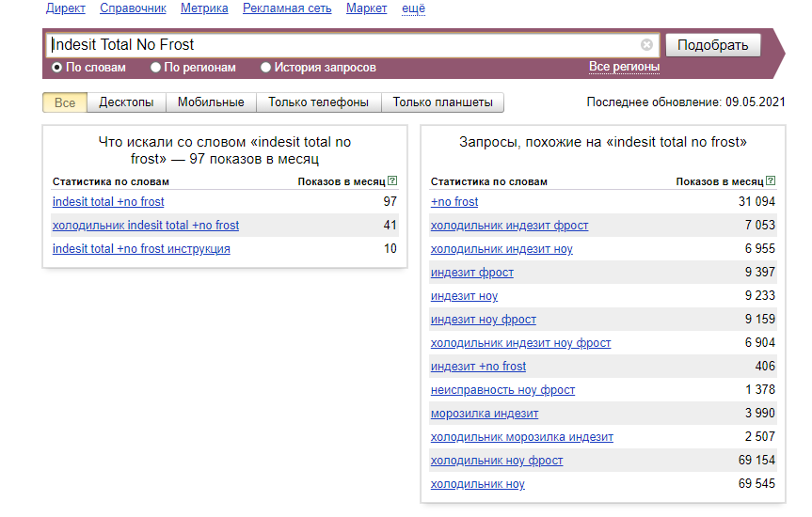Click the value 41 in left table

390,225
